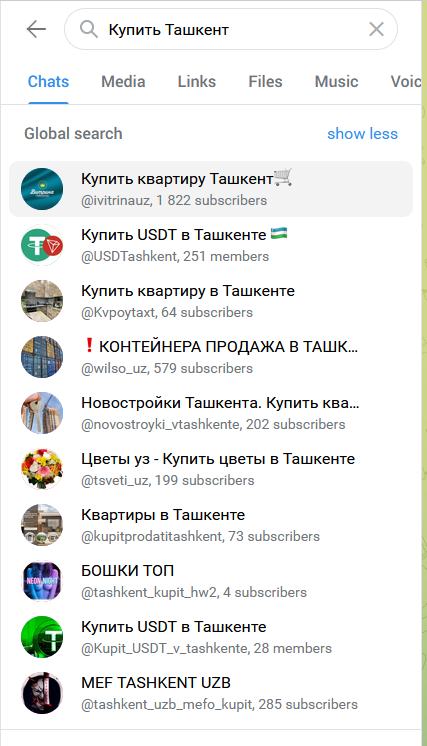Open the Files tab

tap(265, 82)
